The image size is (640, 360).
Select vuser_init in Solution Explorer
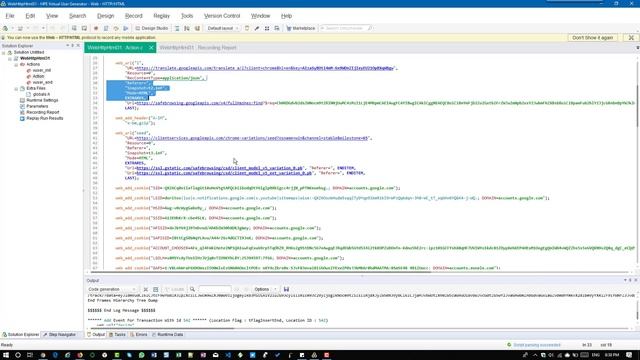point(42,70)
